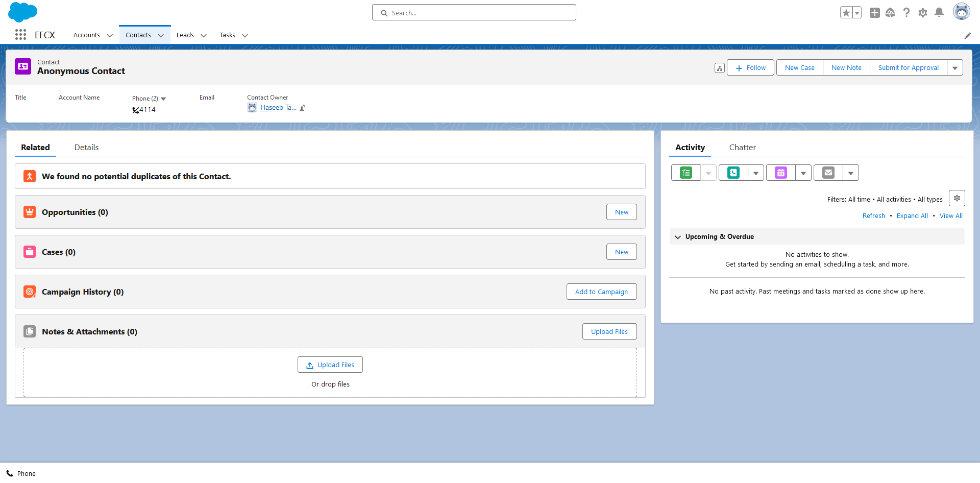
Task: Switch to the Details tab
Action: pyautogui.click(x=86, y=148)
